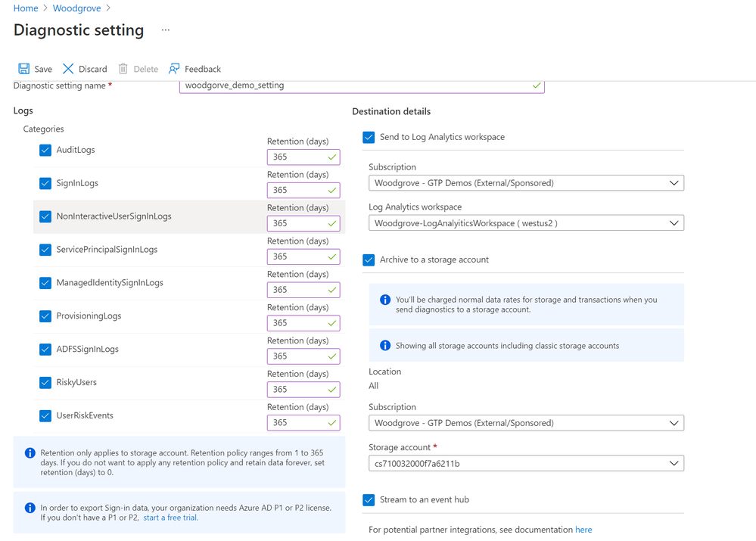Toggle the ManagedIdentitySignInLogs checkbox
756x541 pixels.
tap(45, 282)
